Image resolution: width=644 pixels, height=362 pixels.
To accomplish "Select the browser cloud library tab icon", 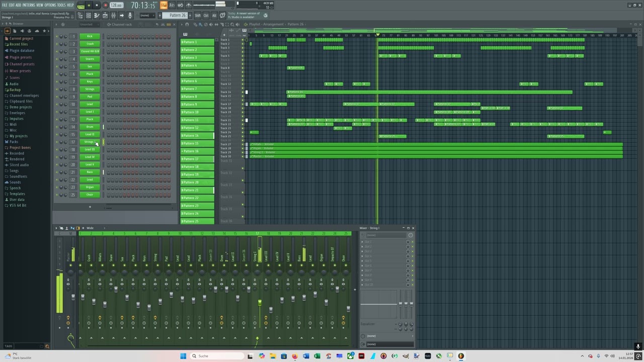I will [37, 31].
